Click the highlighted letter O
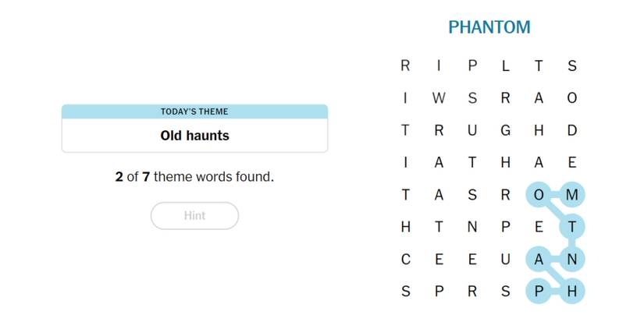 pyautogui.click(x=539, y=195)
